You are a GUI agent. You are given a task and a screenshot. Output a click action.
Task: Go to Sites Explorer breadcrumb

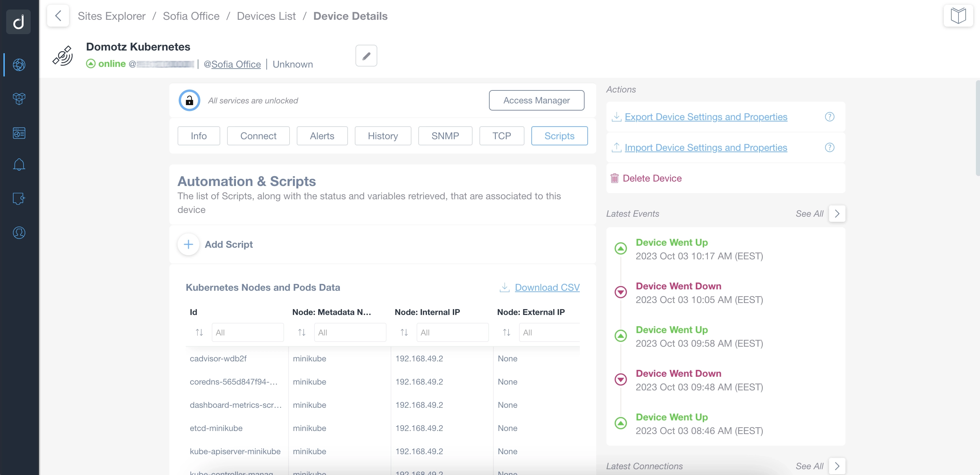tap(111, 16)
